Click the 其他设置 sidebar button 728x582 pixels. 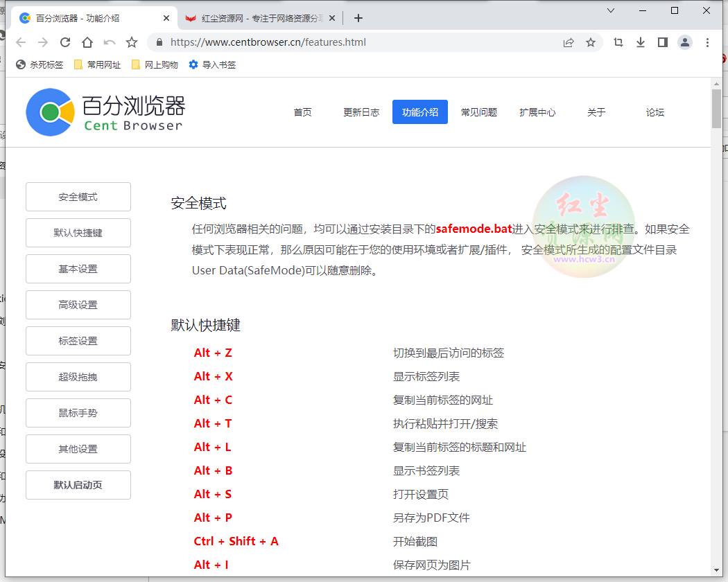(78, 449)
